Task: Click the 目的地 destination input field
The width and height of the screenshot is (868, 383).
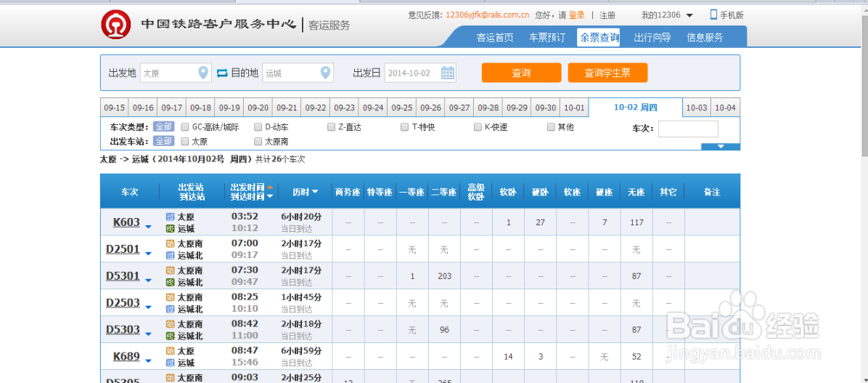Action: tap(298, 73)
